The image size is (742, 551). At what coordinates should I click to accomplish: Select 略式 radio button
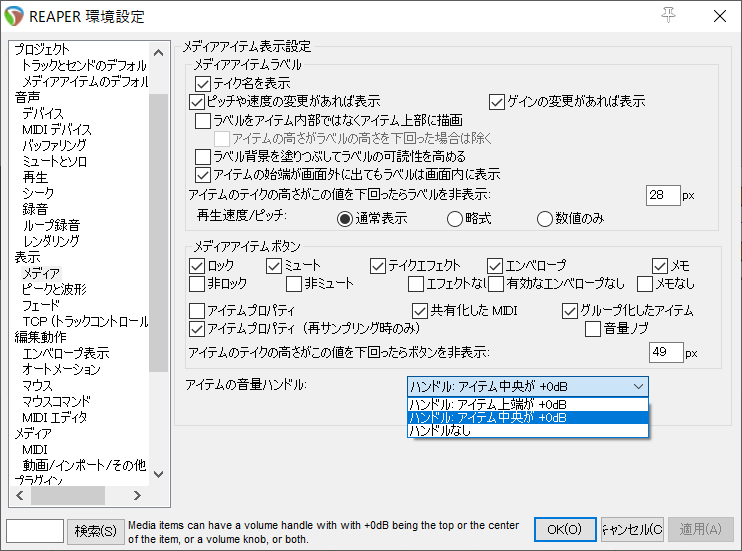[x=454, y=219]
